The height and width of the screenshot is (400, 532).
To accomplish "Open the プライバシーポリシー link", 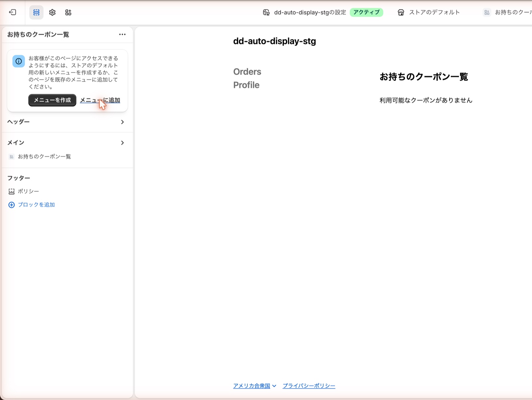I will [x=309, y=386].
